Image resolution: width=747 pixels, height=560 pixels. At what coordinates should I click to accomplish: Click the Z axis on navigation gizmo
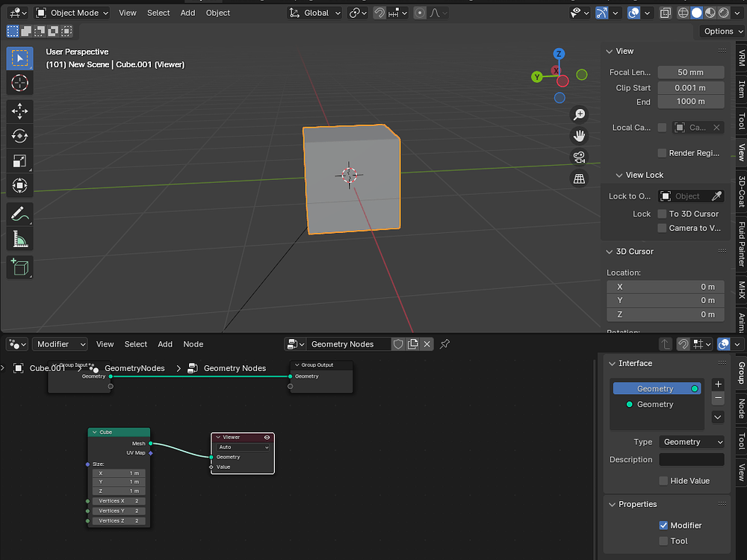pos(559,53)
